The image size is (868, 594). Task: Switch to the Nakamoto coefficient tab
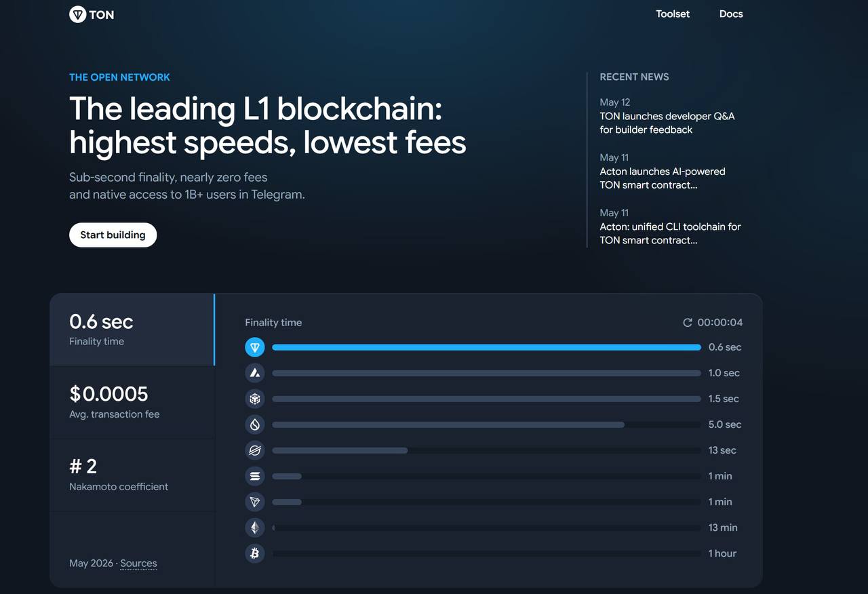point(132,475)
